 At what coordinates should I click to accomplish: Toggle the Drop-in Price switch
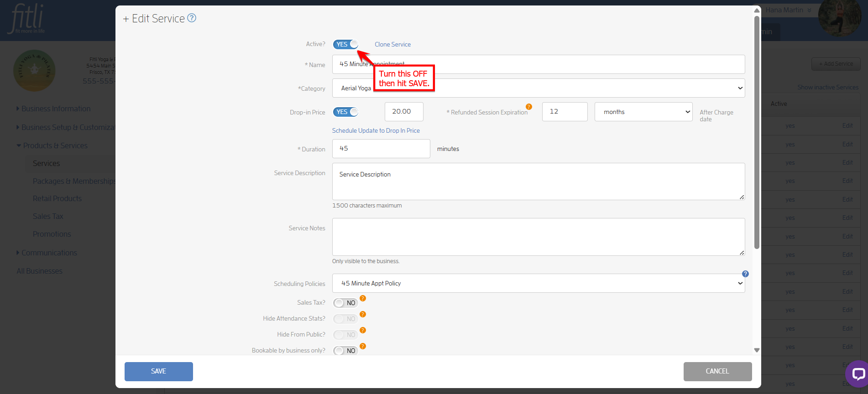[x=345, y=112]
